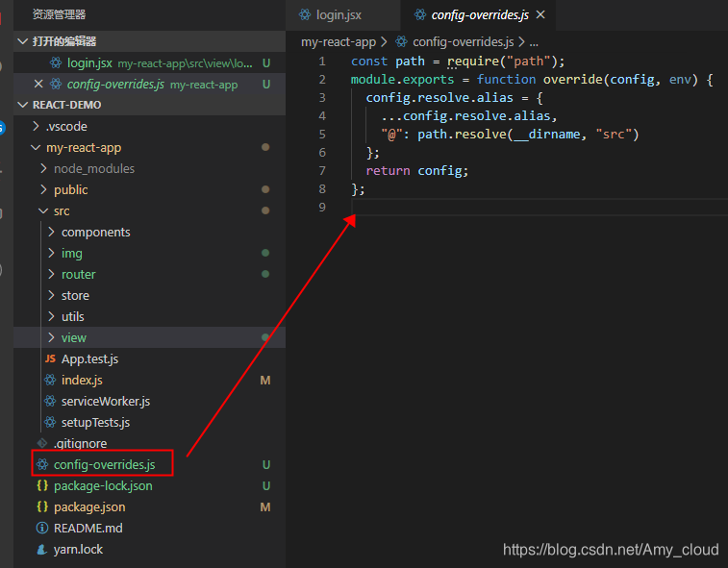This screenshot has width=728, height=568.
Task: Click the return config; code line
Action: (x=417, y=171)
